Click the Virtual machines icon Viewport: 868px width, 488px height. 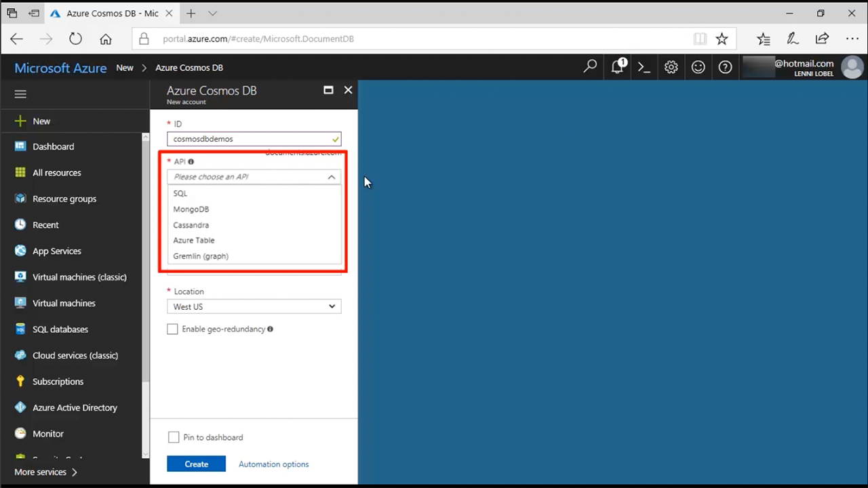tap(20, 303)
